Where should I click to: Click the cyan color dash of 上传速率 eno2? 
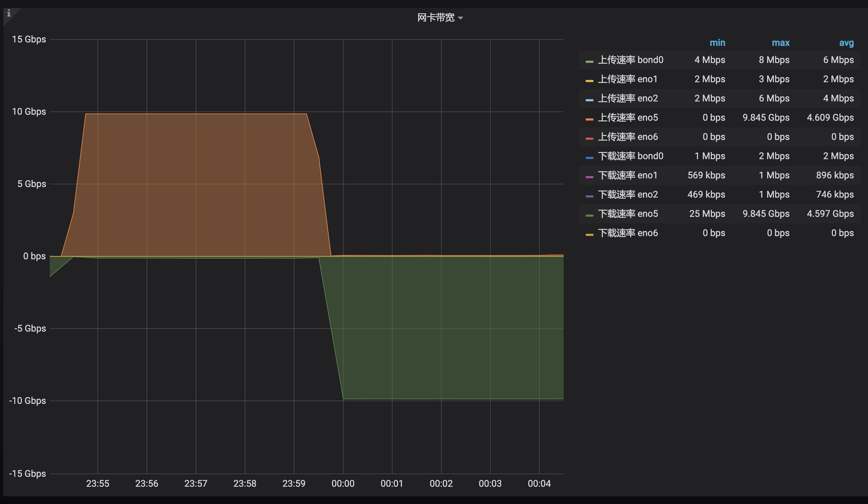[x=589, y=99]
